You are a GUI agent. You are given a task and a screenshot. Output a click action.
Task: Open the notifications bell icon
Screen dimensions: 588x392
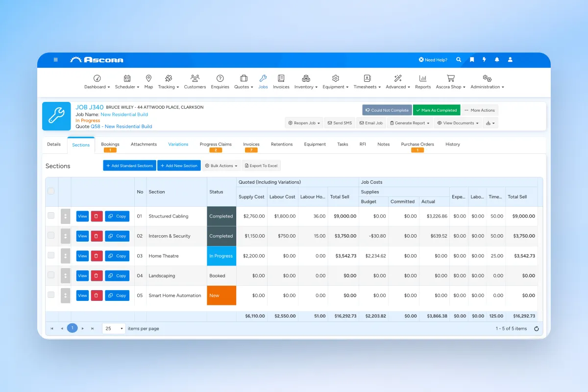497,60
